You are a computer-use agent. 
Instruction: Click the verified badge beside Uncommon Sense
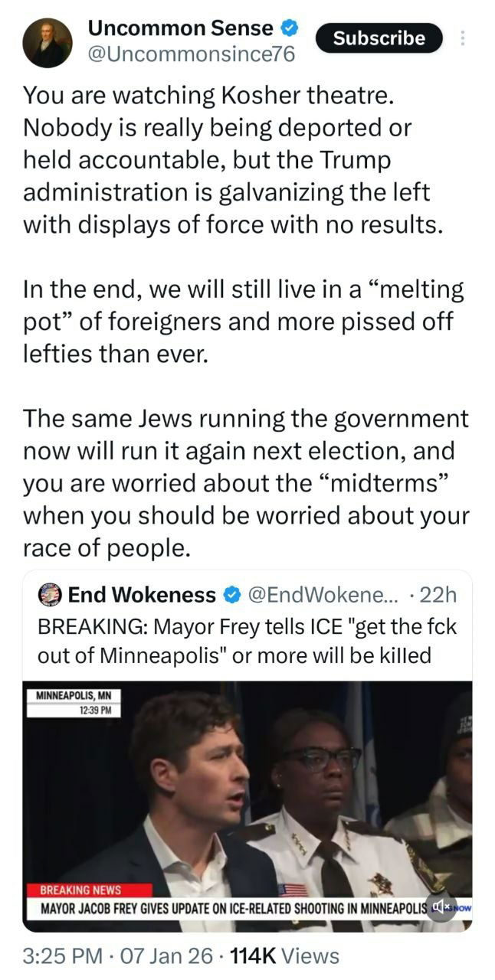[289, 29]
